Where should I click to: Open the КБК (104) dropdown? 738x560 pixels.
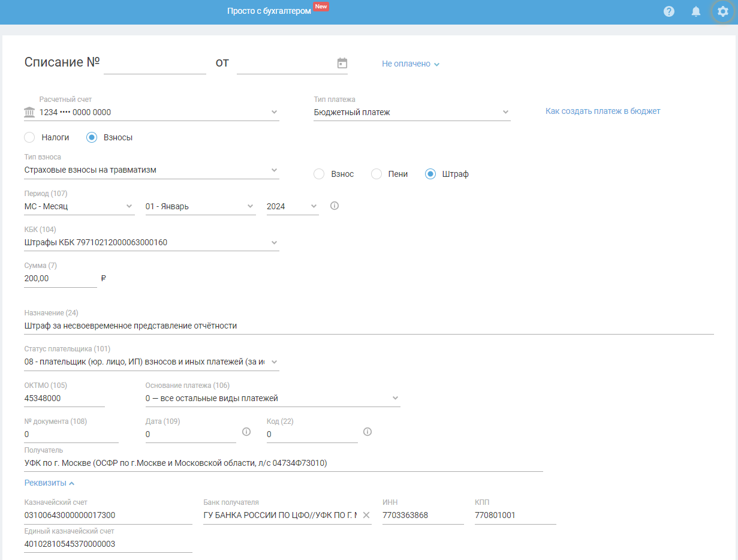coord(152,242)
